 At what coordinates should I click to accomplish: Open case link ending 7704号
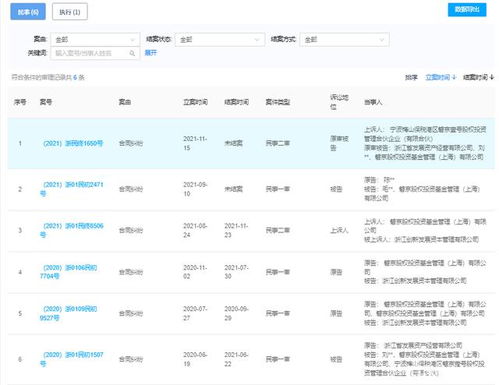tap(68, 272)
